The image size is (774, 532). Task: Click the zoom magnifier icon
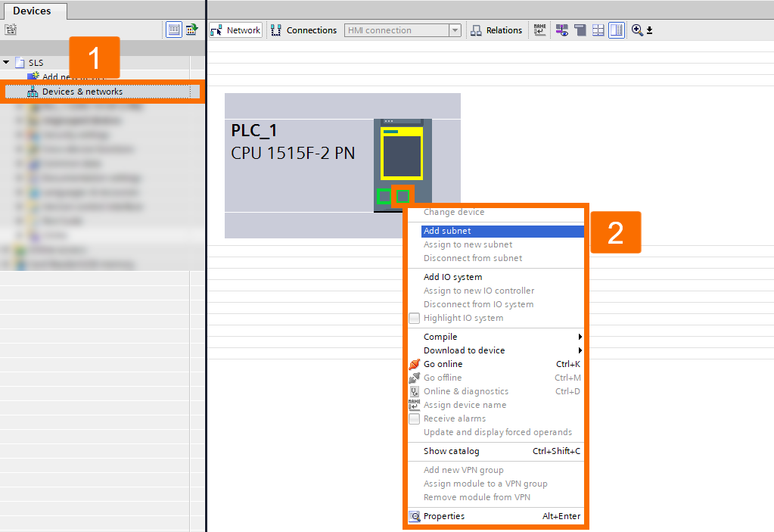(x=637, y=30)
